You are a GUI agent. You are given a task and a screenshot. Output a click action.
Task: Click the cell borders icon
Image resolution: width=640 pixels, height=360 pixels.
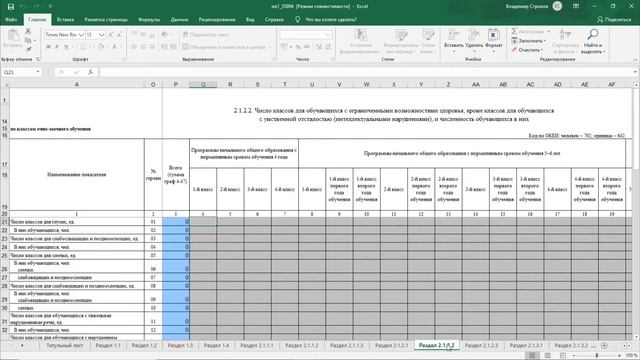click(x=84, y=47)
